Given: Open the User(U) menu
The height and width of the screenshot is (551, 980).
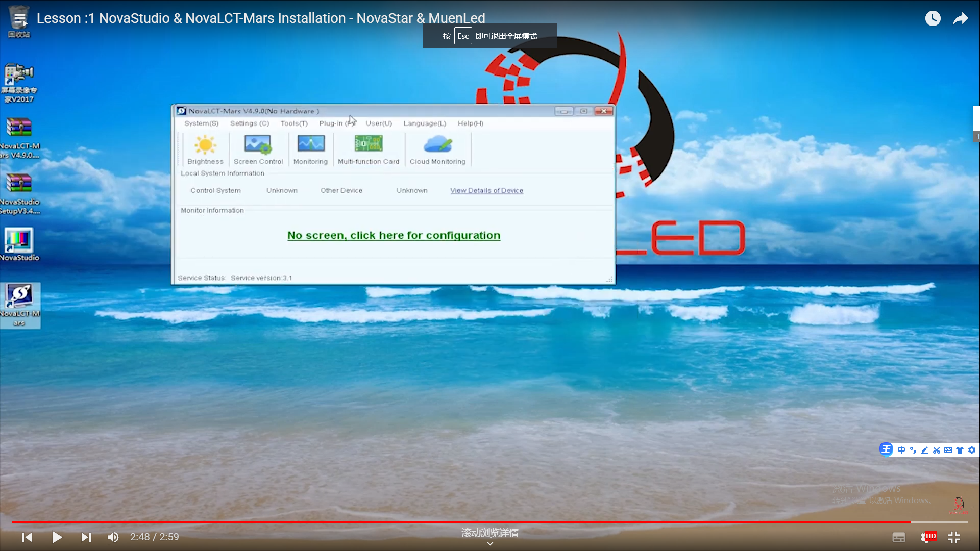Looking at the screenshot, I should point(378,123).
